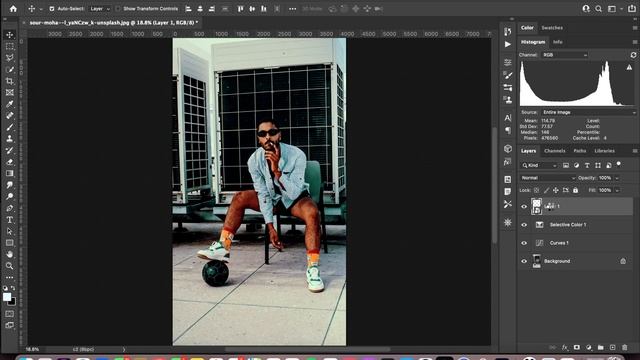
Task: Refresh the histogram with uncached refresh icon
Action: pyautogui.click(x=633, y=55)
